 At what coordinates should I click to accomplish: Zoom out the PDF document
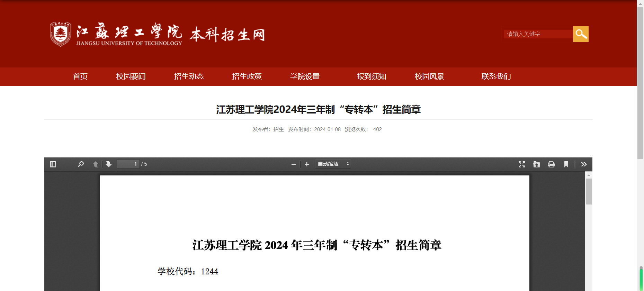[x=294, y=164]
